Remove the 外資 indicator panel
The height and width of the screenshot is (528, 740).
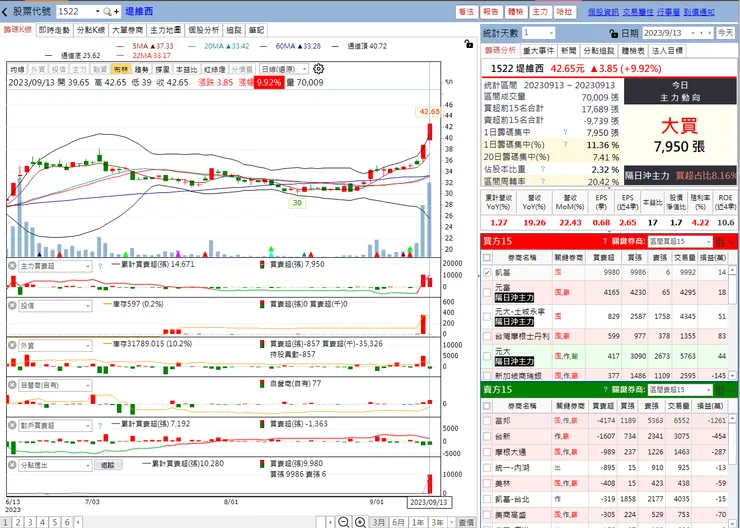[12, 345]
